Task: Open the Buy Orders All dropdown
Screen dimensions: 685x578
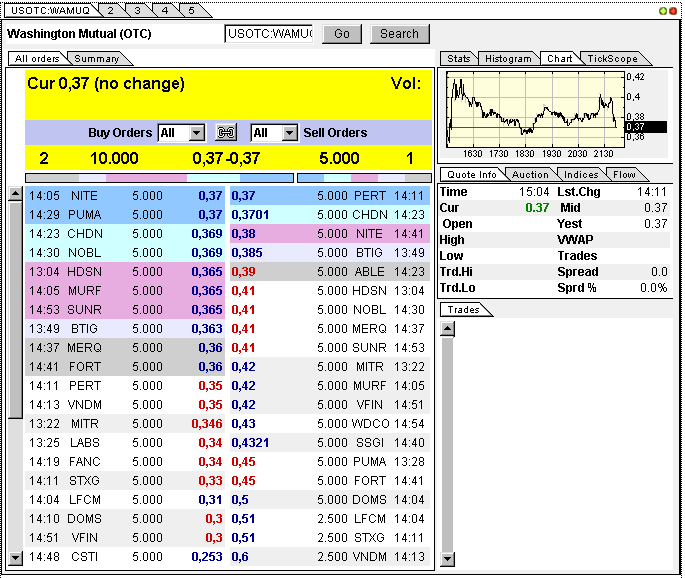Action: [181, 133]
